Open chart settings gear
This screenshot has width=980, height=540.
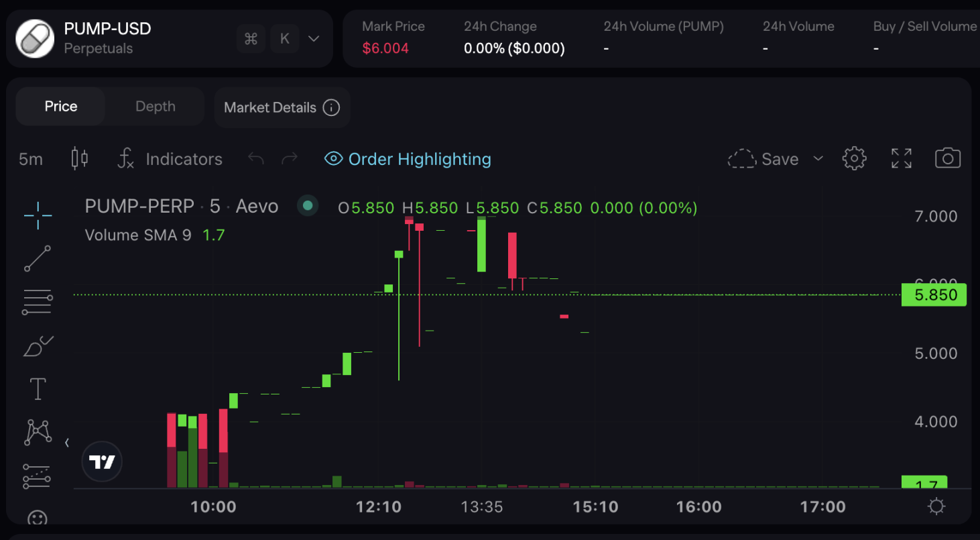point(853,158)
